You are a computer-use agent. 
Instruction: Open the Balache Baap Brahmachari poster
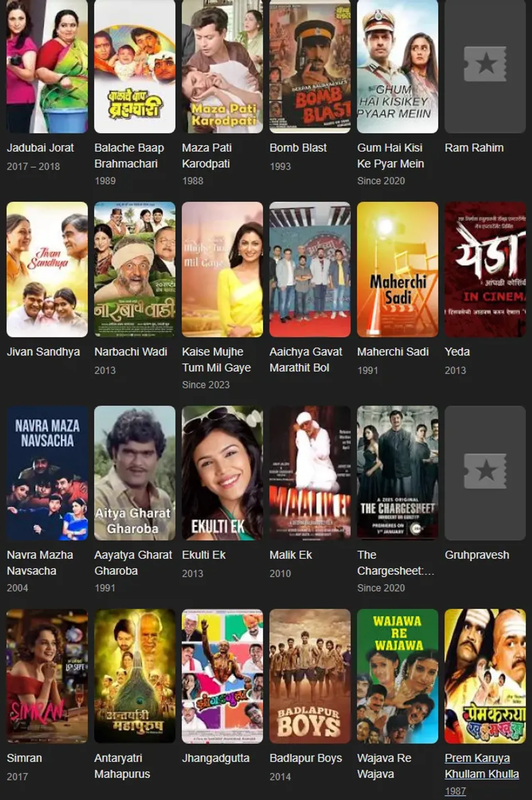coord(135,67)
